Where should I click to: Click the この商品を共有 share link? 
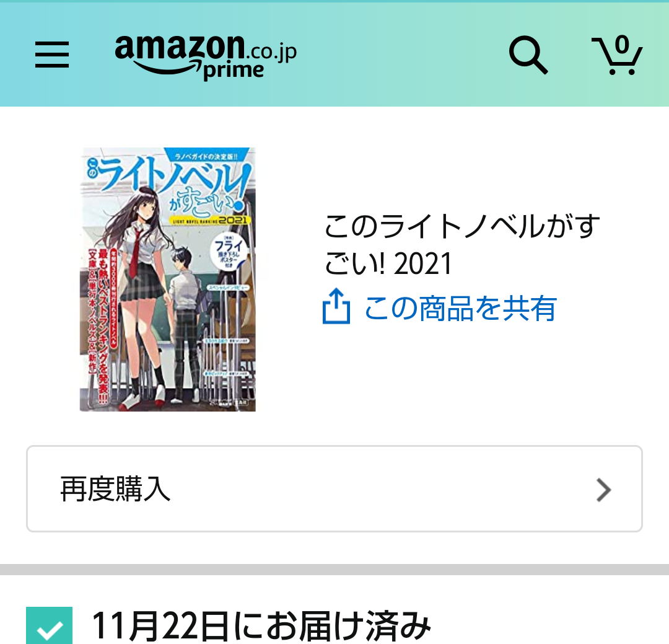click(x=460, y=308)
